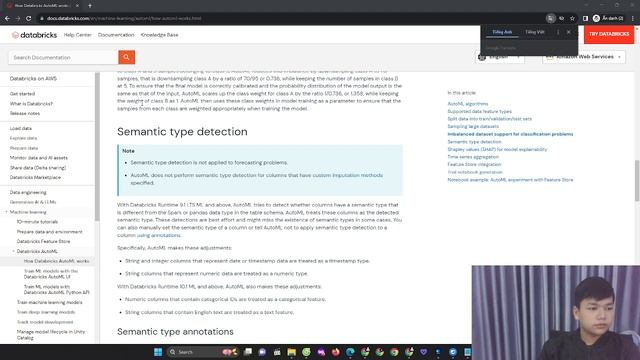Click the orange search magnifier button
Viewport: 640px width, 360px height.
click(x=127, y=57)
